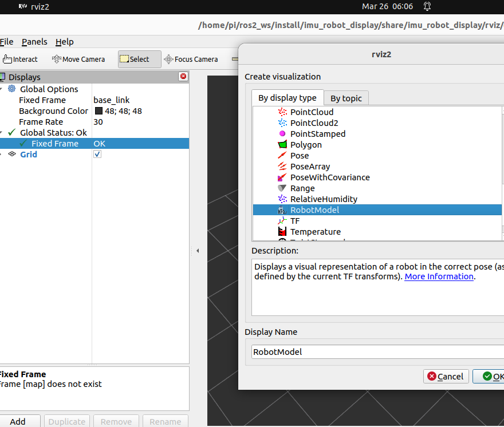
Task: Select the gray Range cone icon
Action: [282, 188]
